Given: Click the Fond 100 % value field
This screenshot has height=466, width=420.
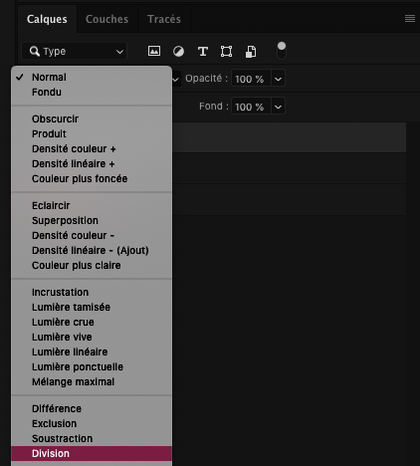Looking at the screenshot, I should pos(251,107).
